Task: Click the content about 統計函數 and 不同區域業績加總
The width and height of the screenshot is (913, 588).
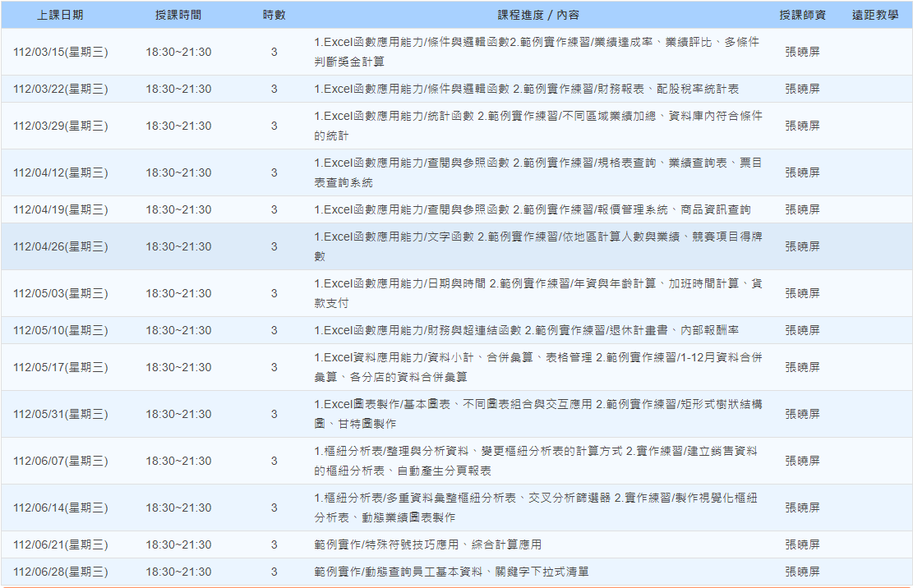Action: coord(538,126)
